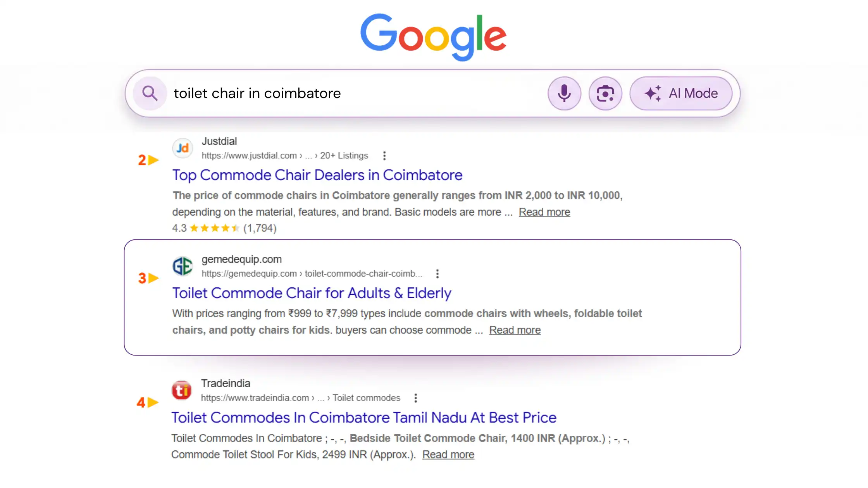
Task: Click Read more in gemedequip snippet
Action: pos(515,330)
